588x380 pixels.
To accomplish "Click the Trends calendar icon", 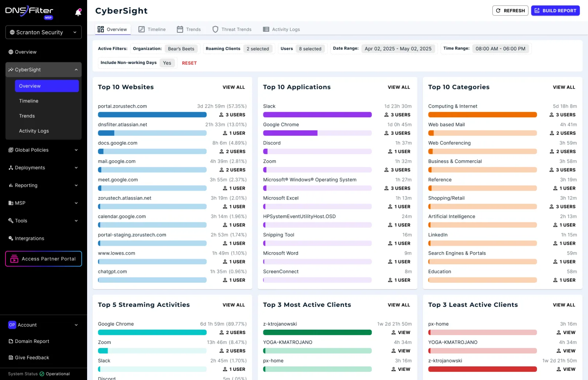I will [180, 29].
